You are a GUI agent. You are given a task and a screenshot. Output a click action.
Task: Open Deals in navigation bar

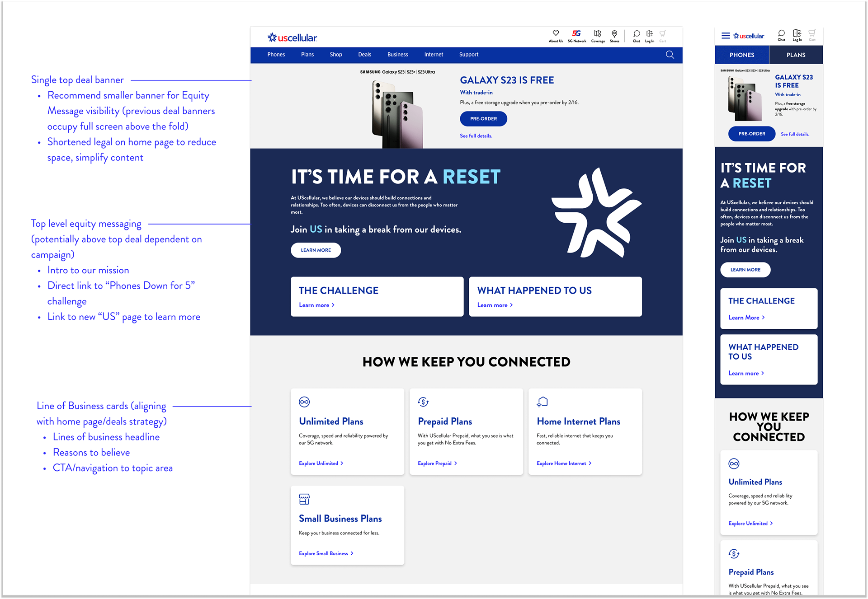(365, 55)
